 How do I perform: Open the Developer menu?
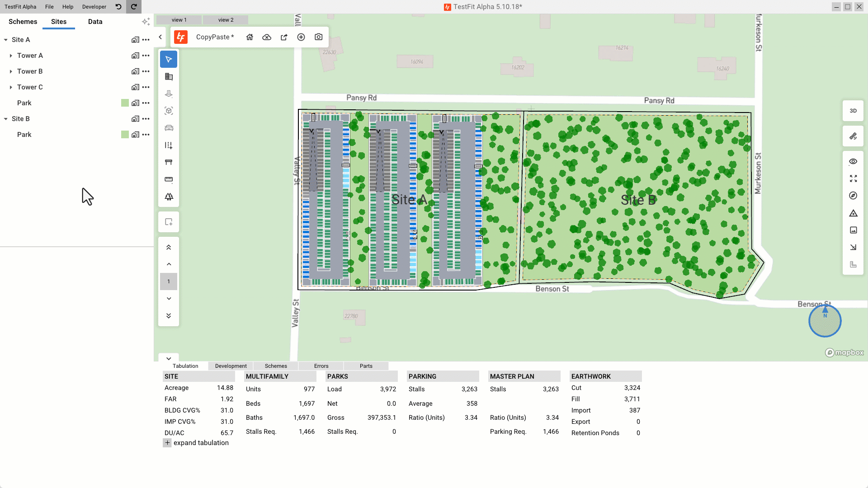[94, 7]
